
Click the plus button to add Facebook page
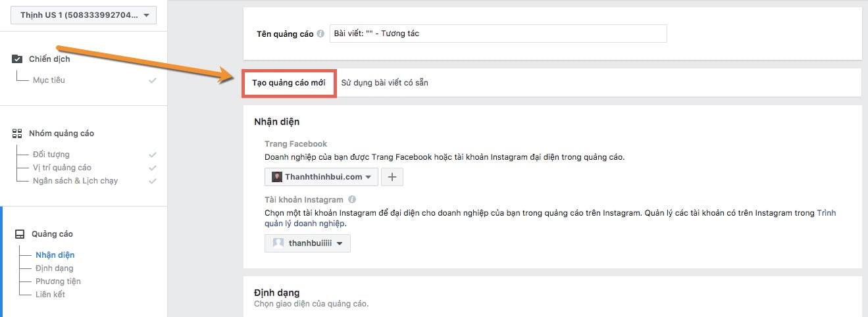click(392, 177)
